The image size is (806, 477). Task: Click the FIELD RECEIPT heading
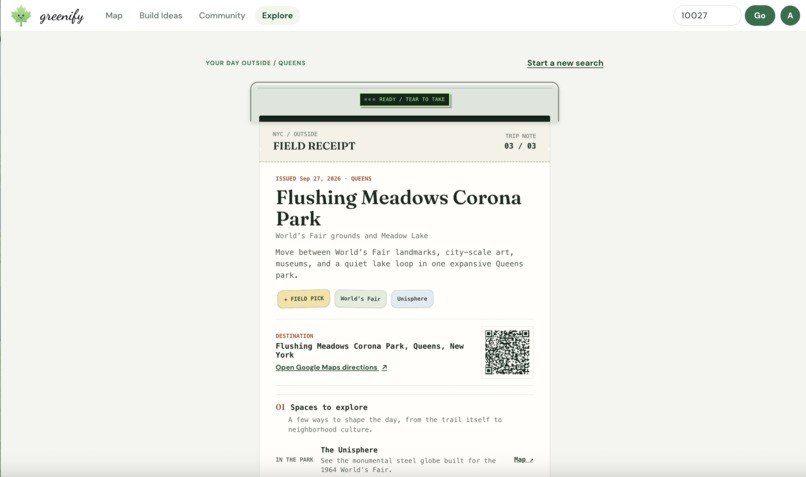314,146
